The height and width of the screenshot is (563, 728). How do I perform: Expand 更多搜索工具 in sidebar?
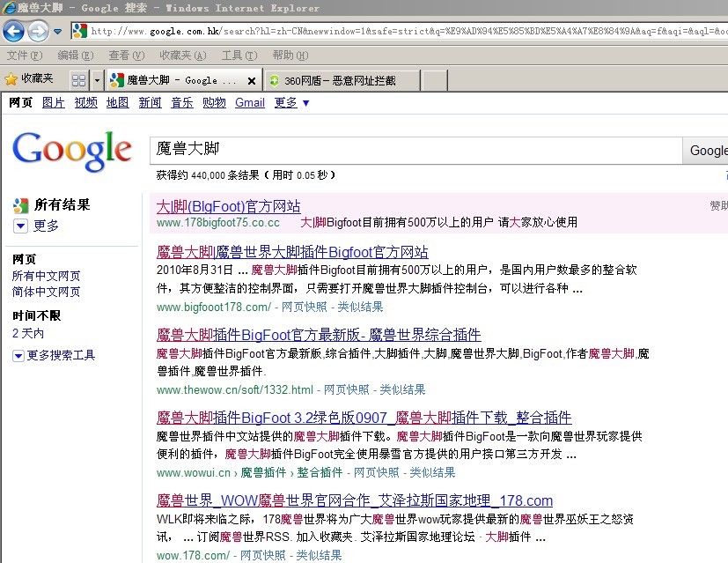55,355
